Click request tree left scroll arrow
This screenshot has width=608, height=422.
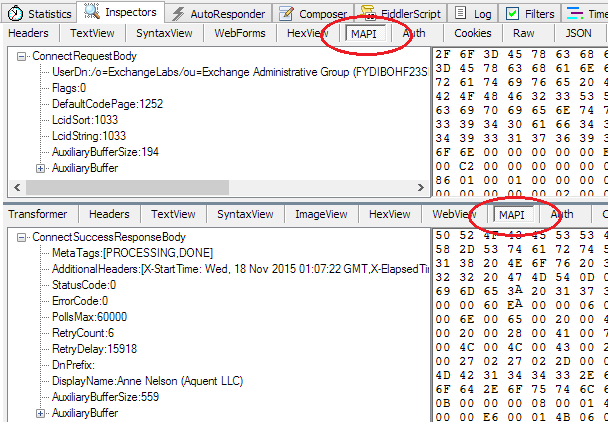17,188
